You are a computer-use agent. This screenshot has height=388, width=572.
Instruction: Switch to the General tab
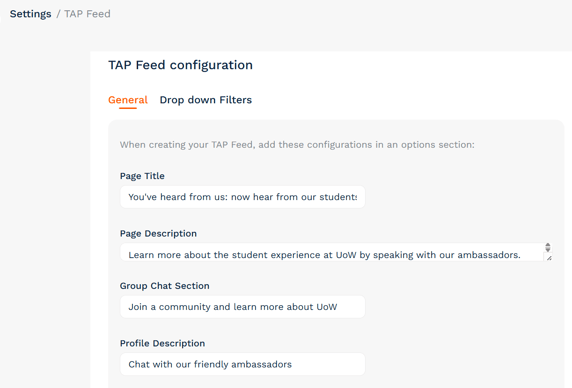pos(128,100)
